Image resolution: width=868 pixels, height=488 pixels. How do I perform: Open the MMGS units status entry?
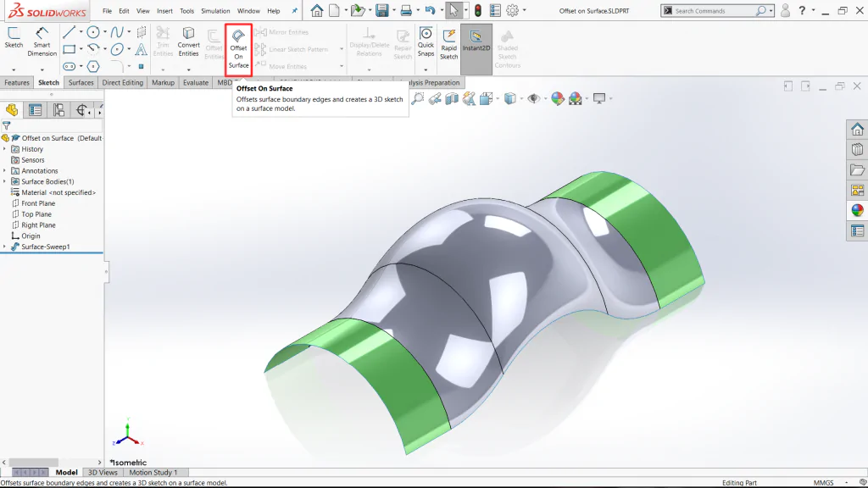[x=823, y=482]
